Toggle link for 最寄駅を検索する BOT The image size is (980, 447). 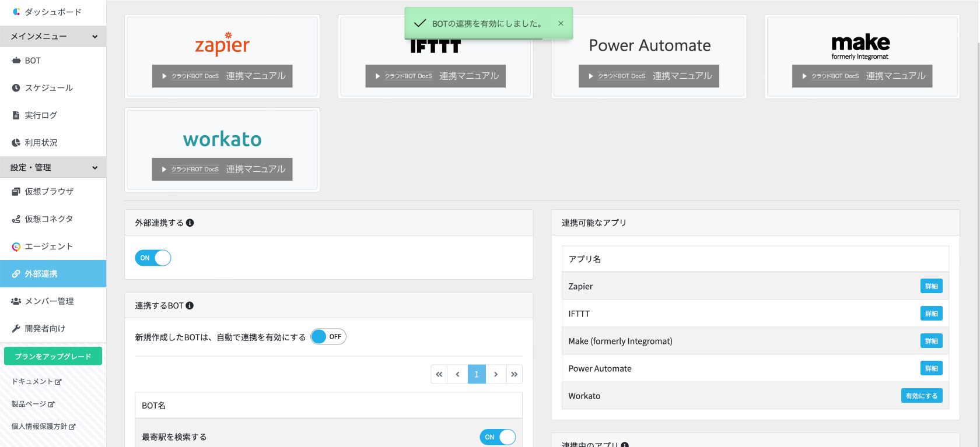498,437
